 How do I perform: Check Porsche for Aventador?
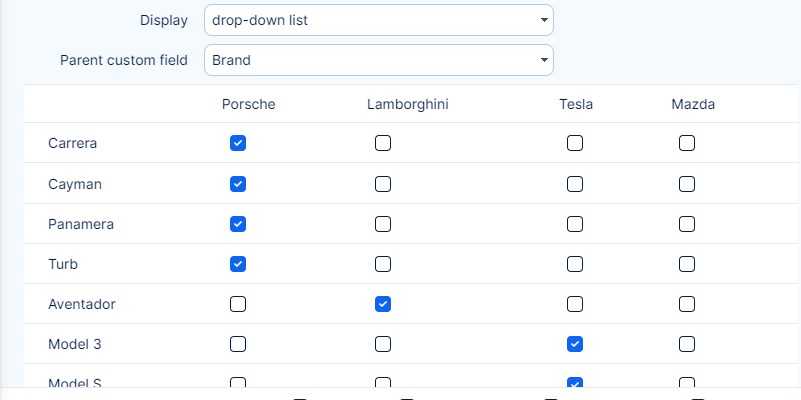coord(238,304)
